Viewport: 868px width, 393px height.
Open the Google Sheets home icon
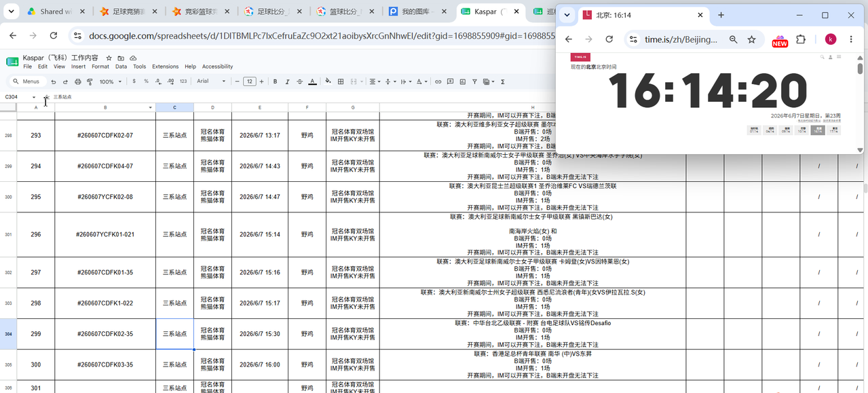tap(12, 62)
